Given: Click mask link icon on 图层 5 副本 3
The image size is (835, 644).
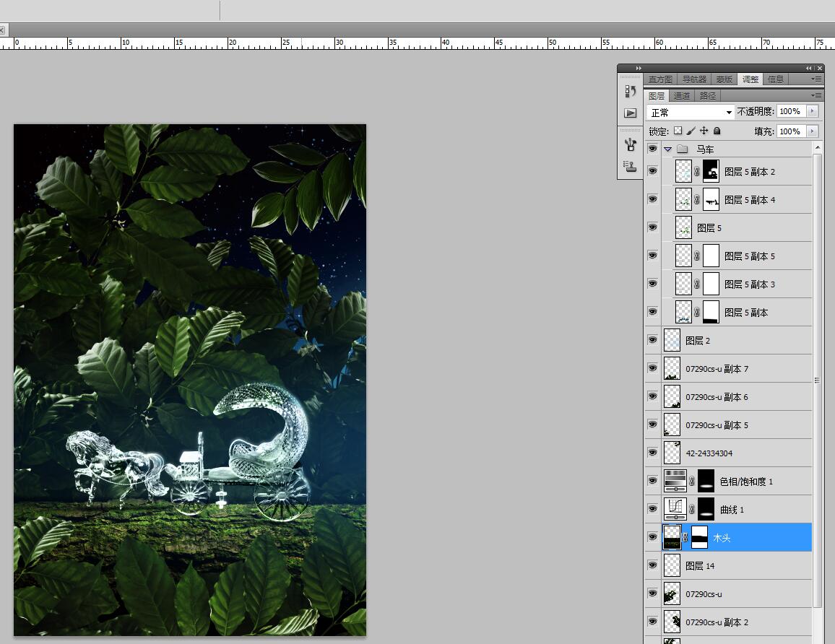Looking at the screenshot, I should [696, 284].
